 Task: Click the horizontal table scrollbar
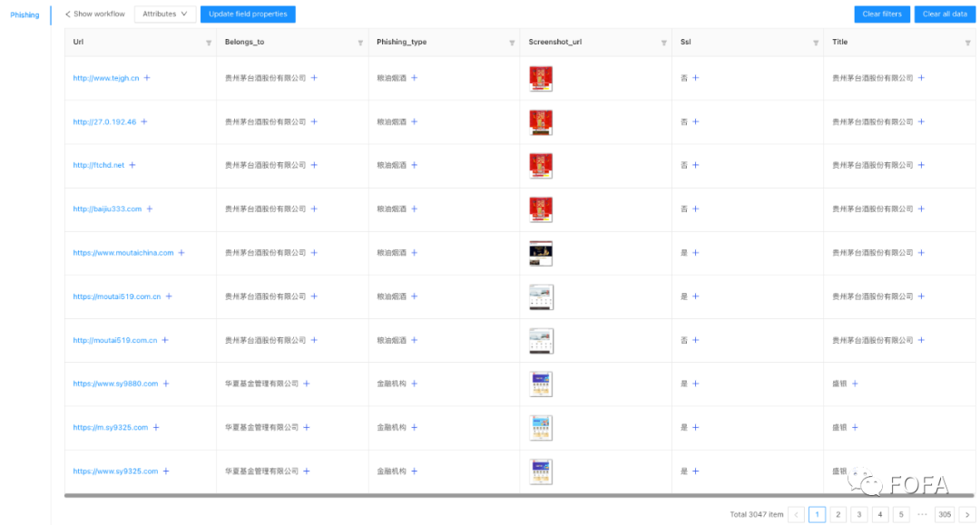(519, 496)
